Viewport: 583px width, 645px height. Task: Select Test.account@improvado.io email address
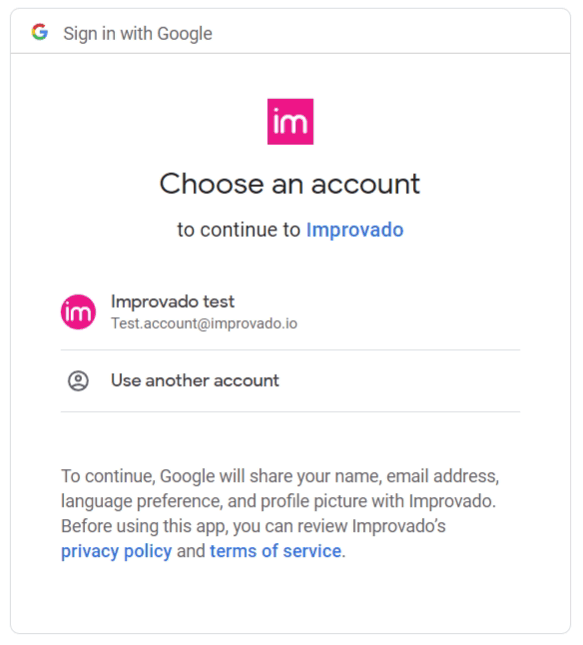pos(204,324)
